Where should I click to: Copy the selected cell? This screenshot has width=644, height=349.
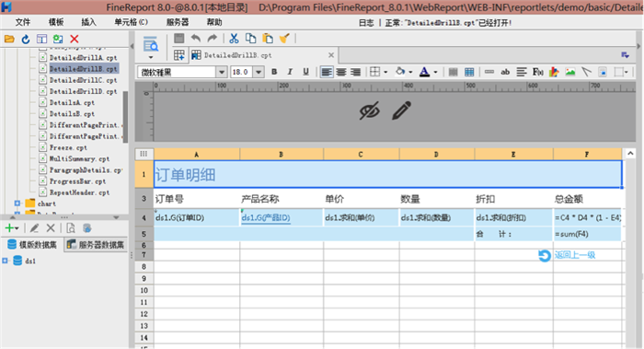point(250,39)
